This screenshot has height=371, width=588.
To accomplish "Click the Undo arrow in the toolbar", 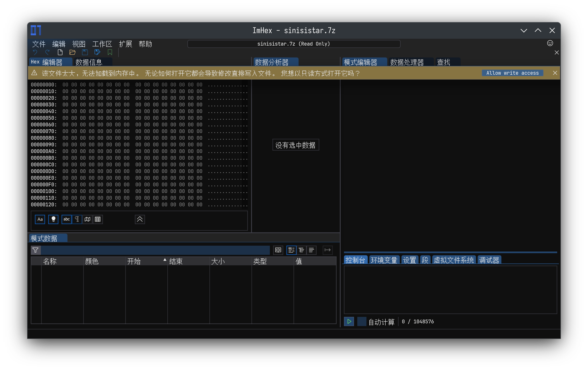I will pos(35,52).
